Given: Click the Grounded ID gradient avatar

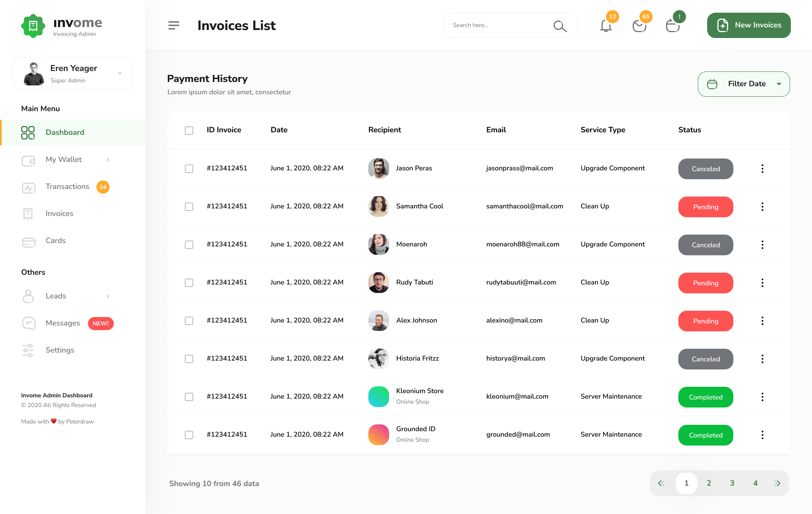Looking at the screenshot, I should [379, 435].
